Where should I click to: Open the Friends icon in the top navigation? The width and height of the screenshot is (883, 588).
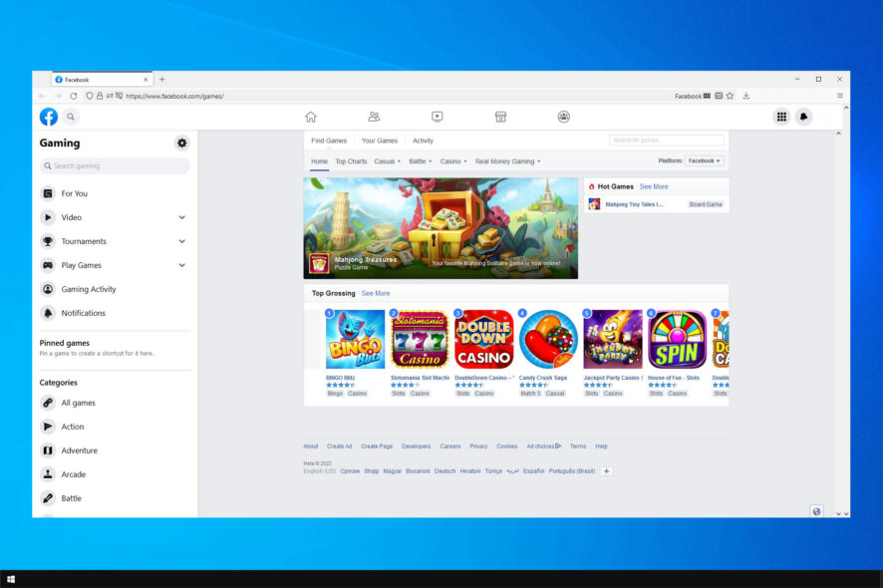coord(374,117)
